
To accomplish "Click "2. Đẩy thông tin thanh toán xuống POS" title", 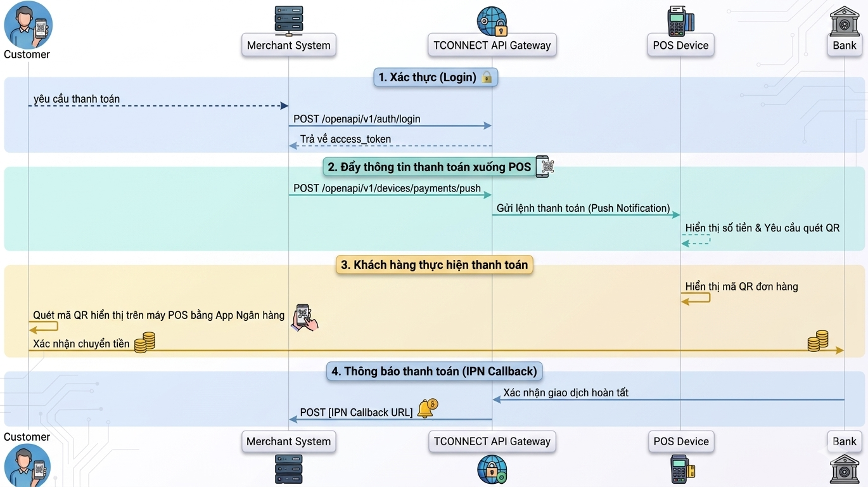I will coord(430,167).
